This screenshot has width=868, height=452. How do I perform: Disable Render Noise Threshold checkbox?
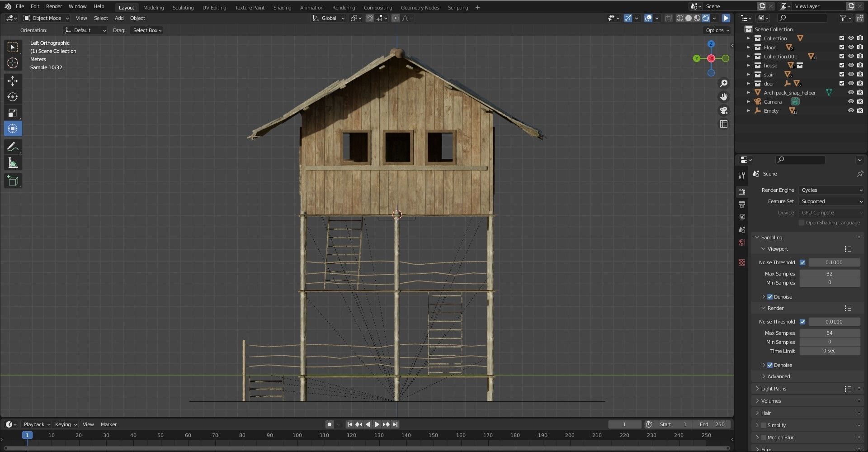click(802, 322)
